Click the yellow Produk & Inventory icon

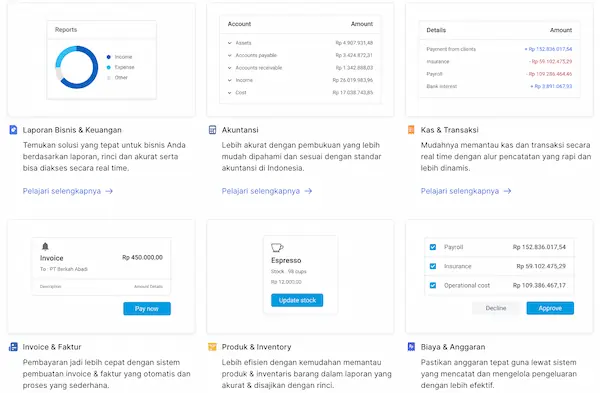pyautogui.click(x=212, y=347)
